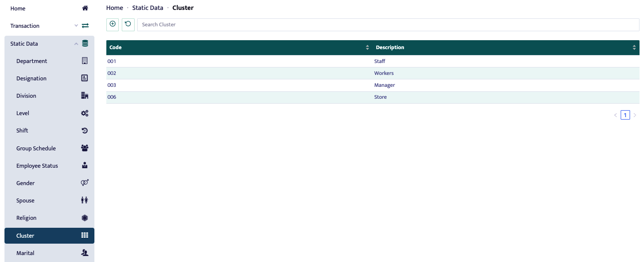
Task: Open the Level menu item
Action: 49,113
